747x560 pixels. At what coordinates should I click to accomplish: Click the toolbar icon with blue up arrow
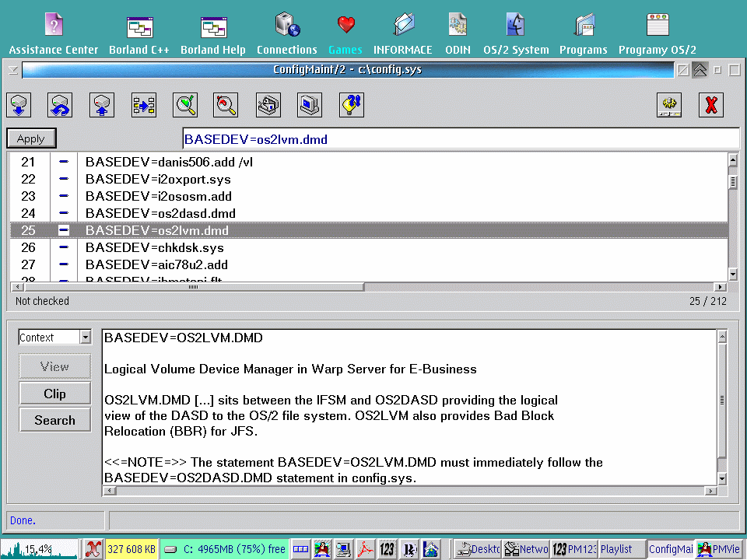(102, 104)
